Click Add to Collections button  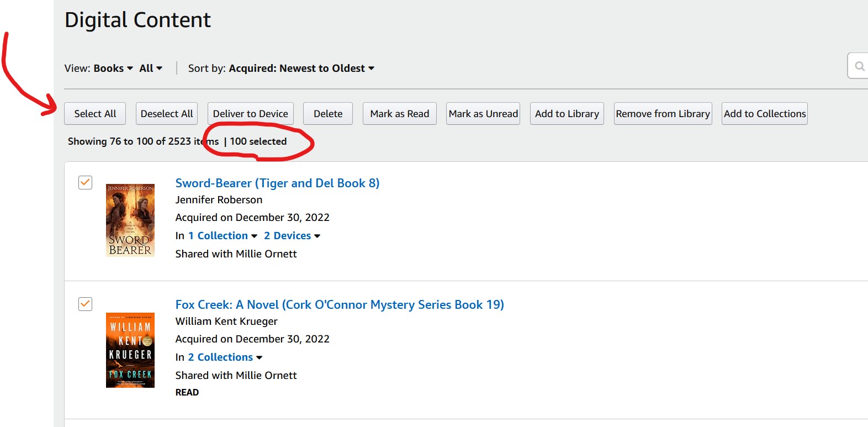tap(765, 113)
